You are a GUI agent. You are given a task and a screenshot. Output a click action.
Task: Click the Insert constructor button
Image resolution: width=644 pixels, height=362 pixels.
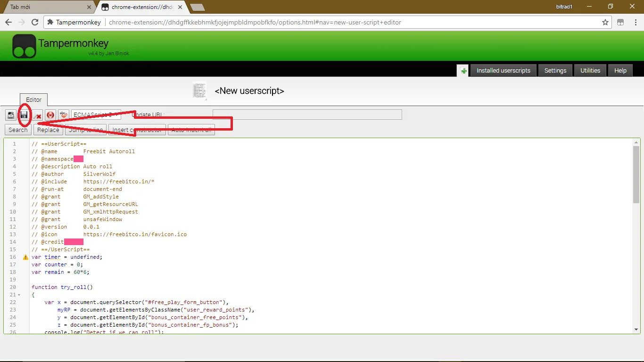(x=137, y=130)
